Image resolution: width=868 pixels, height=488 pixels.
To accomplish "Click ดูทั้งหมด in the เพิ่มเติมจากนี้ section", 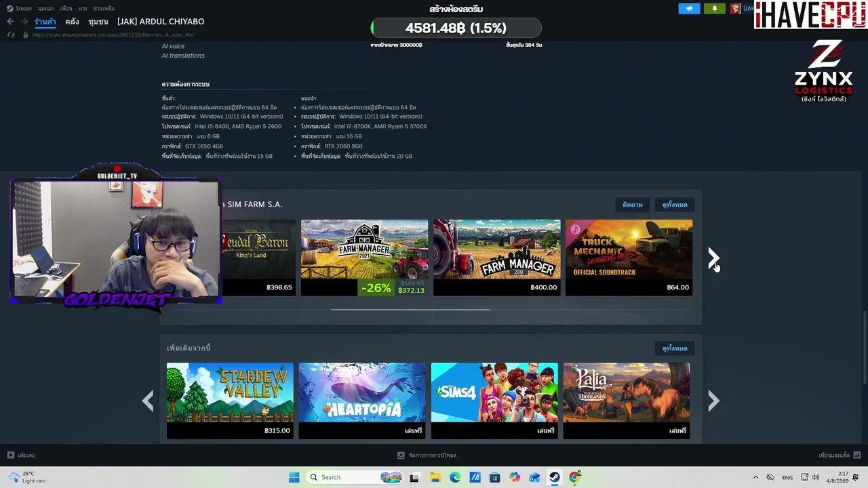I will (x=675, y=348).
